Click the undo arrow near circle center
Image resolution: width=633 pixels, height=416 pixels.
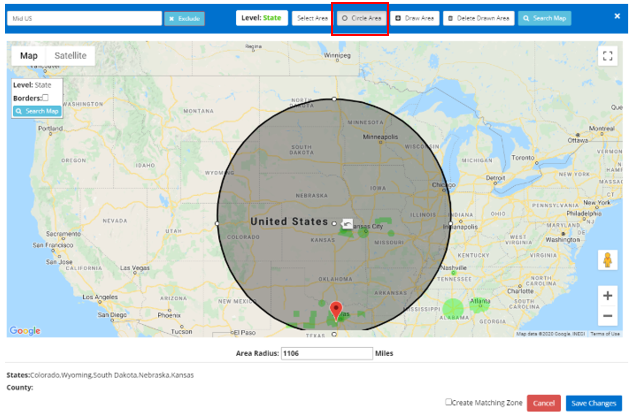coord(347,224)
